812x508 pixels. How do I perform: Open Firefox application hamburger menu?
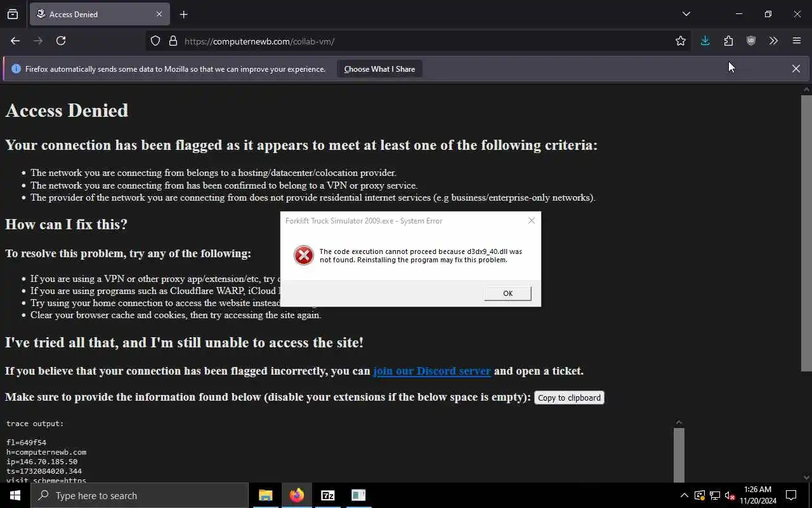click(797, 41)
